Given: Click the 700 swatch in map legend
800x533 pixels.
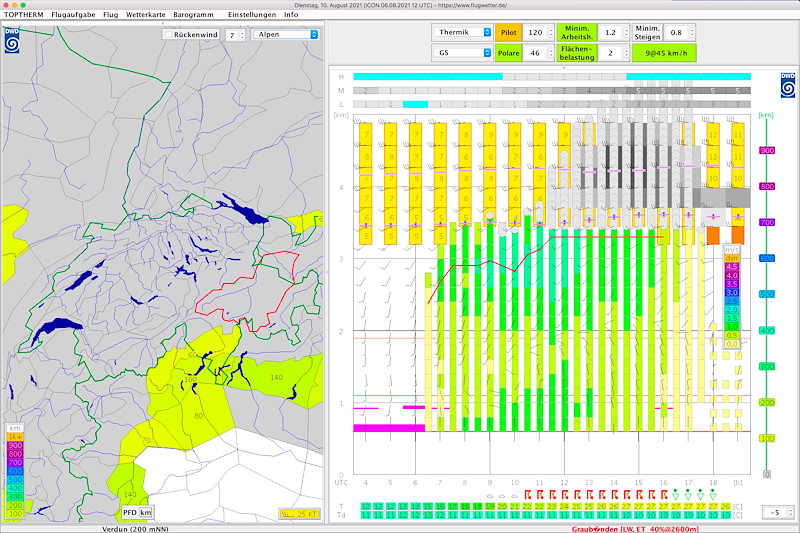Looking at the screenshot, I should tap(15, 463).
